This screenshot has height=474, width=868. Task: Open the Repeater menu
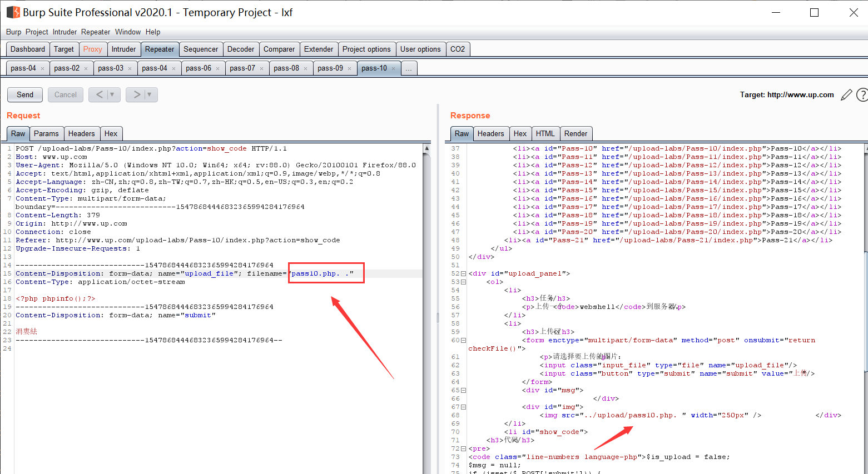point(96,32)
